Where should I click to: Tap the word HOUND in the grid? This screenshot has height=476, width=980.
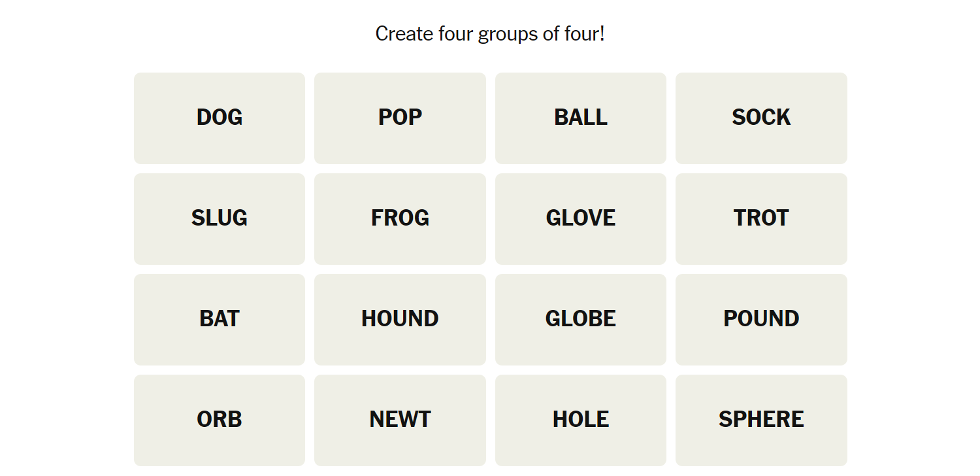400,319
